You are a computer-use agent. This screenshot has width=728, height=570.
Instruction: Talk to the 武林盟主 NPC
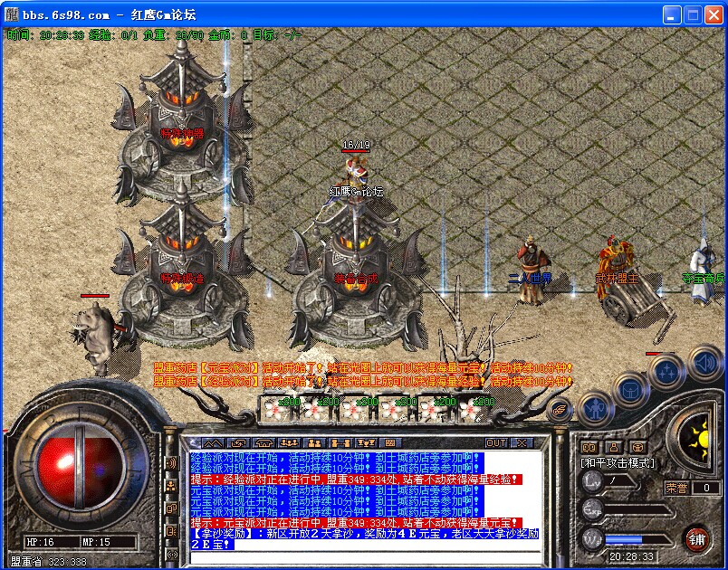(616, 269)
